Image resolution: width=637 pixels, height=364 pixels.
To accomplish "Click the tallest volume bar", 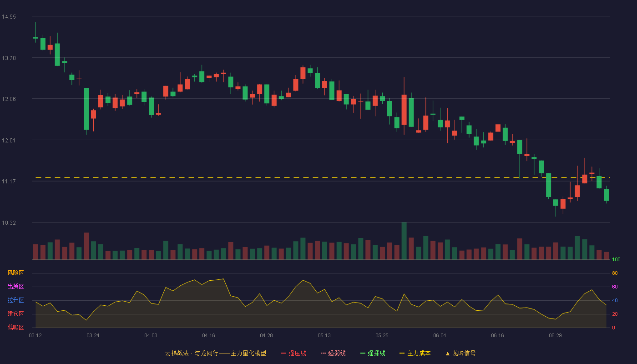I will point(404,241).
